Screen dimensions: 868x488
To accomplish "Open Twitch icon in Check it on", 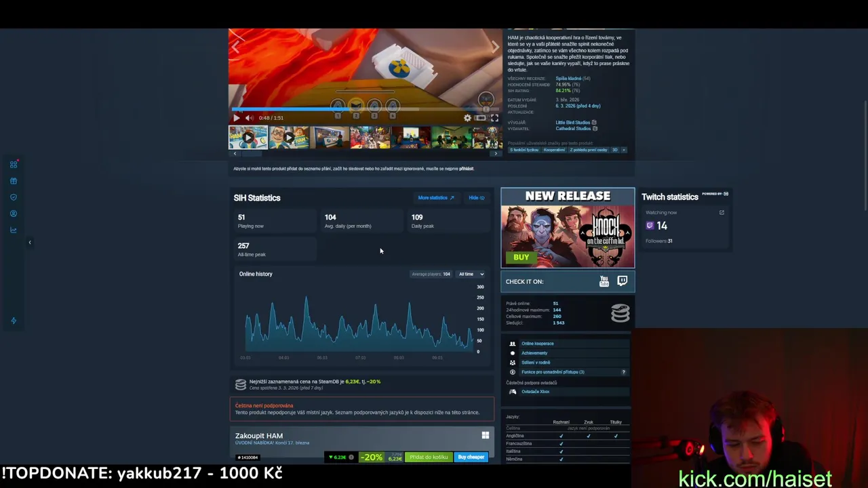I will [x=623, y=281].
